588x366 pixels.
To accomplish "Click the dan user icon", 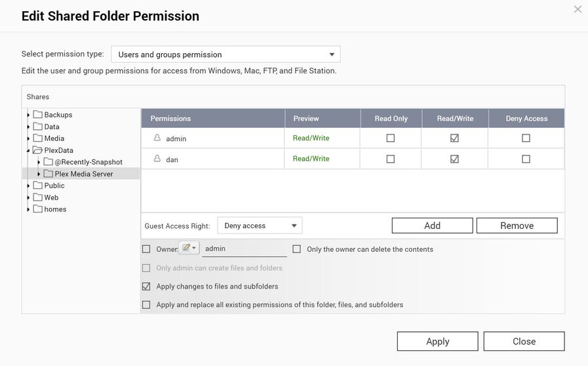I will tap(157, 159).
